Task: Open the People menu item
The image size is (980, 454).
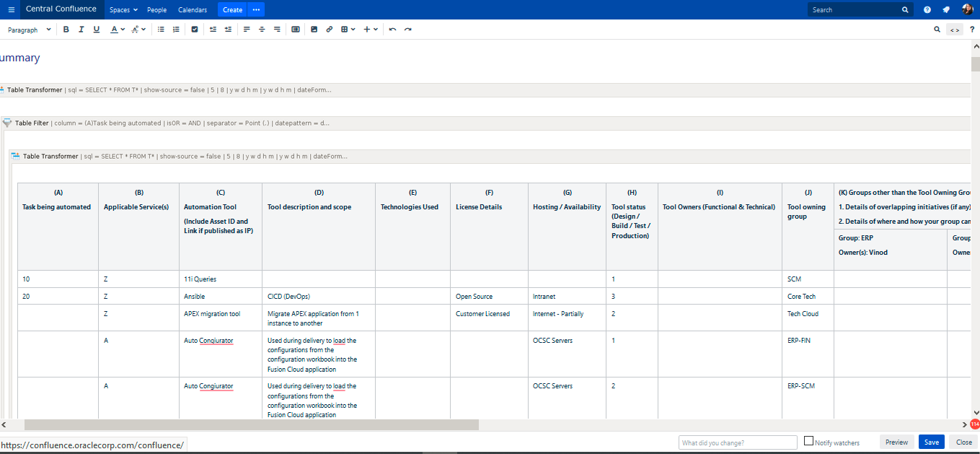Action: [x=156, y=10]
